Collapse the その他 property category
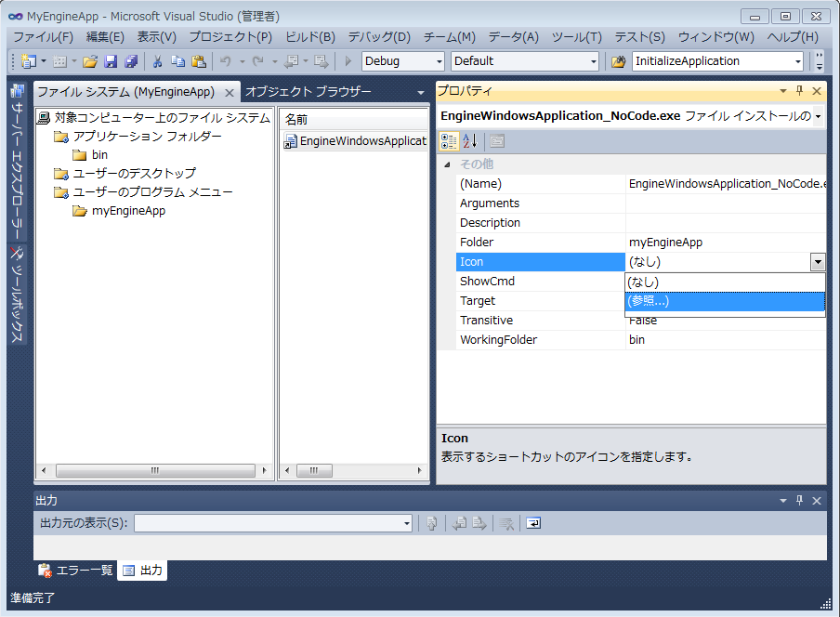 [x=447, y=164]
